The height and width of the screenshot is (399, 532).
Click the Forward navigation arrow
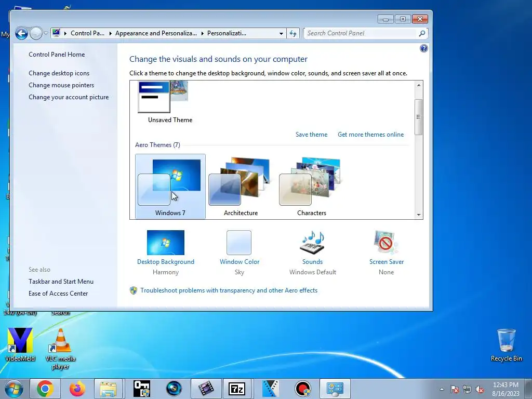pyautogui.click(x=36, y=33)
